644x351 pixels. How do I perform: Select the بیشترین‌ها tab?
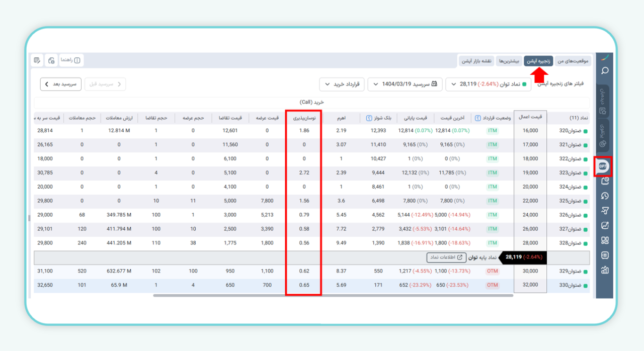pos(509,61)
